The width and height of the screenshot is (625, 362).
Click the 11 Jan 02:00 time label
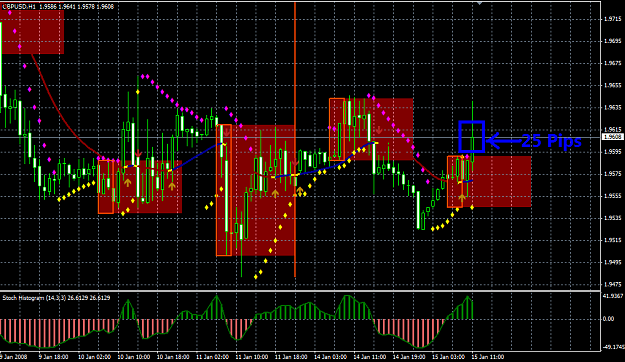212,356
